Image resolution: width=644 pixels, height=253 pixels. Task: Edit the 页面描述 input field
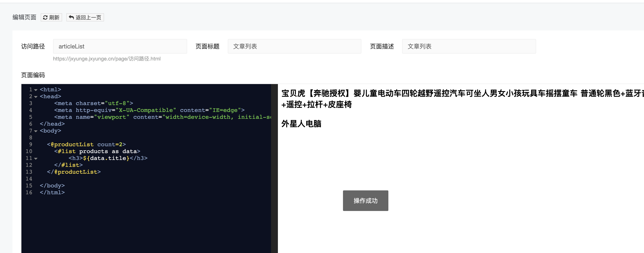pyautogui.click(x=469, y=46)
